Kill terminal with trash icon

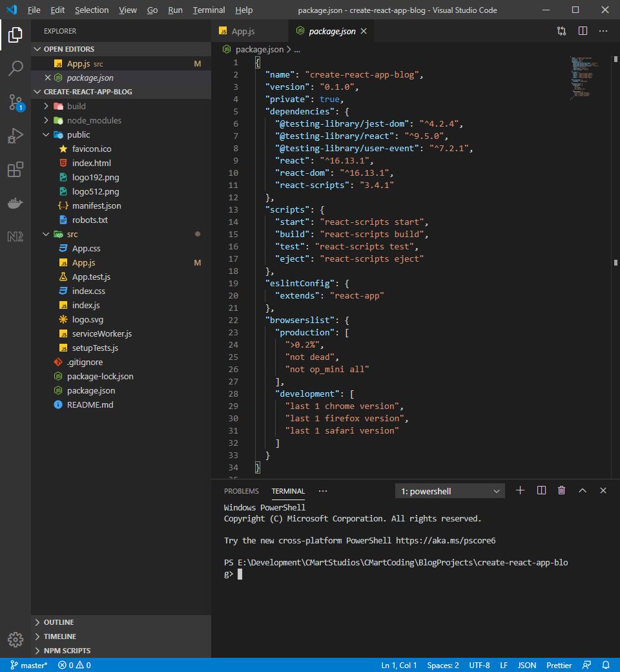tap(561, 490)
